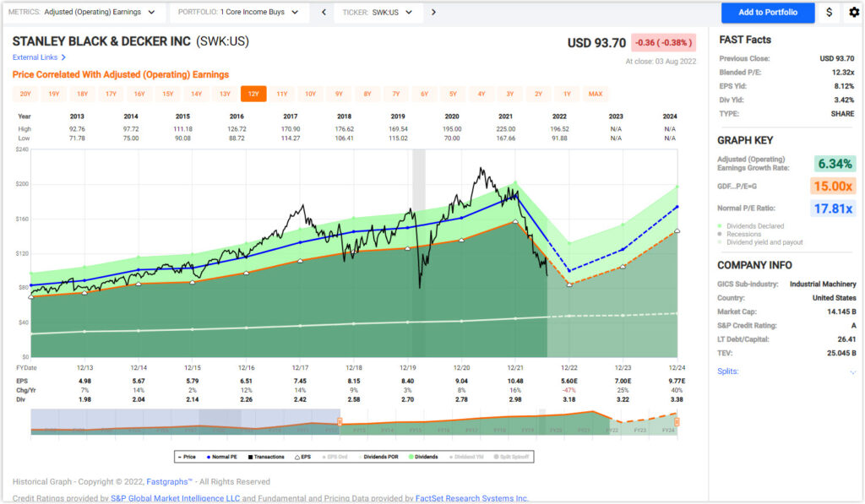Open S&P Global Market Intelligence LLC link
The width and height of the screenshot is (865, 504).
click(x=176, y=498)
